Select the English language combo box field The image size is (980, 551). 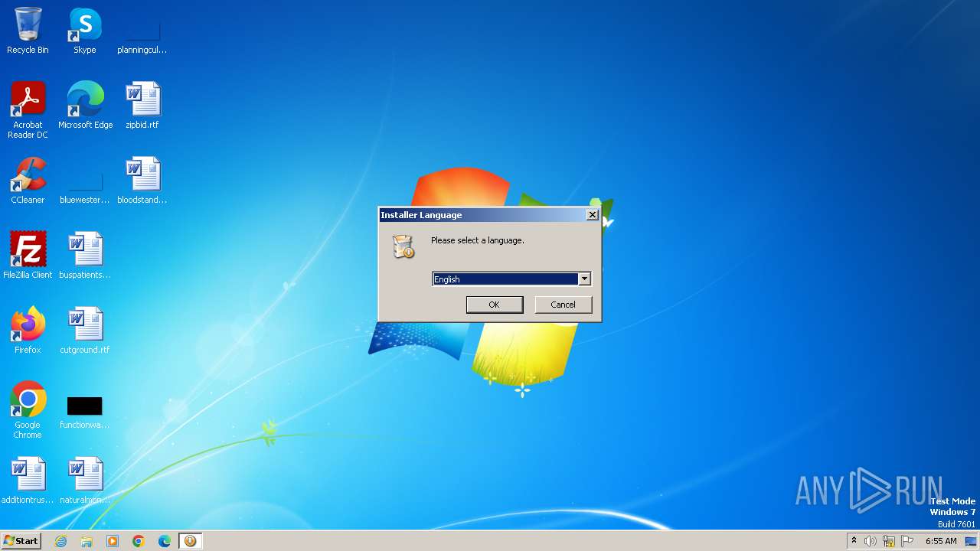511,279
